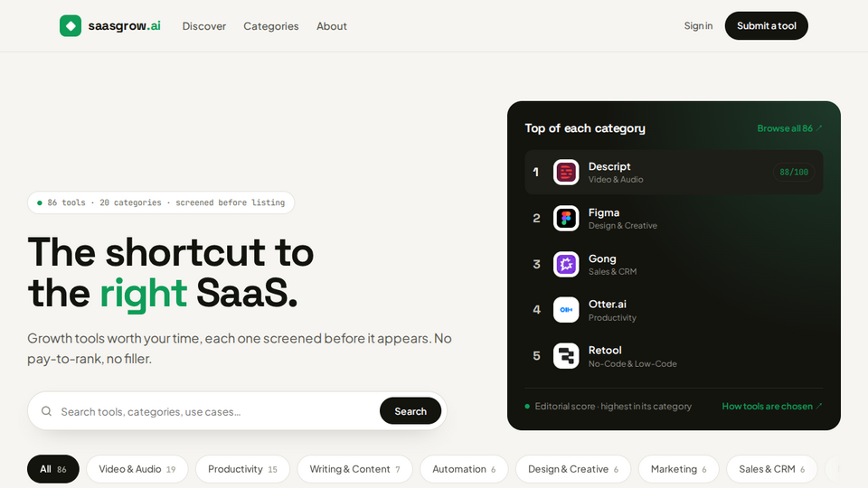Click the magnifier icon in search bar
The height and width of the screenshot is (488, 868).
[46, 411]
